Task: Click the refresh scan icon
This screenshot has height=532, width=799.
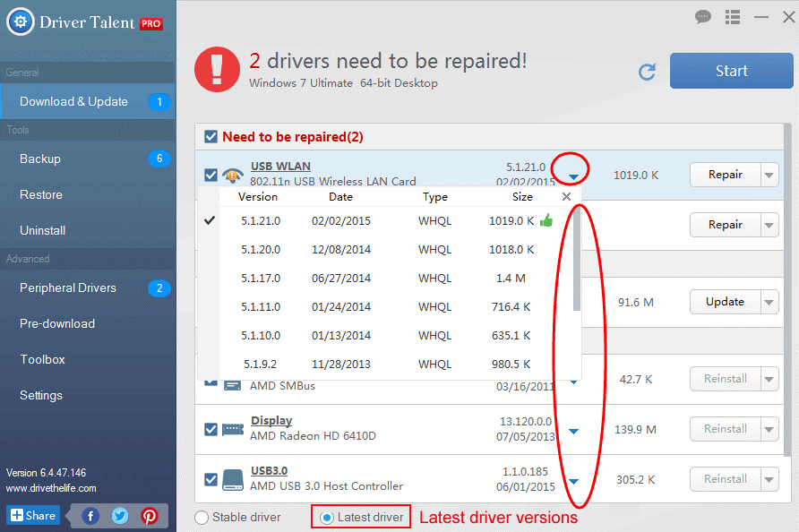Action: (647, 72)
